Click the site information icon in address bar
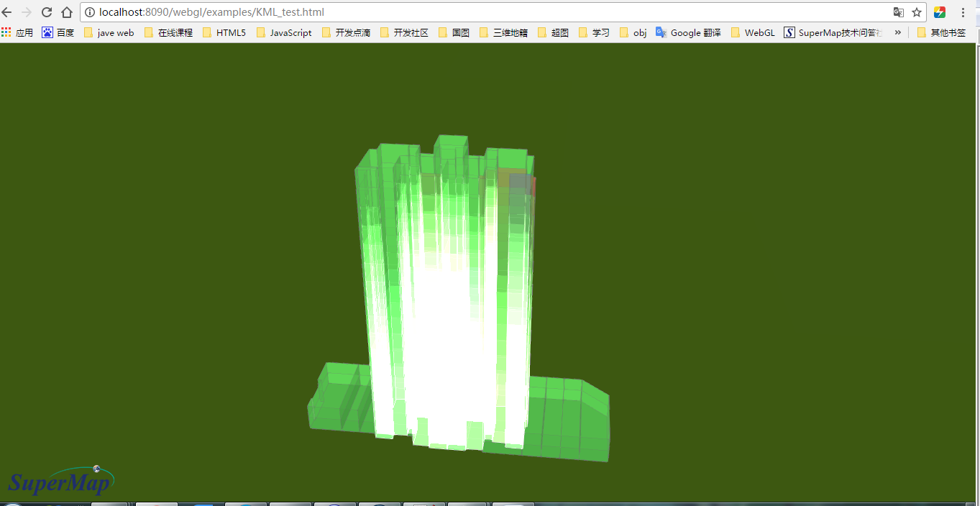980x506 pixels. point(90,12)
